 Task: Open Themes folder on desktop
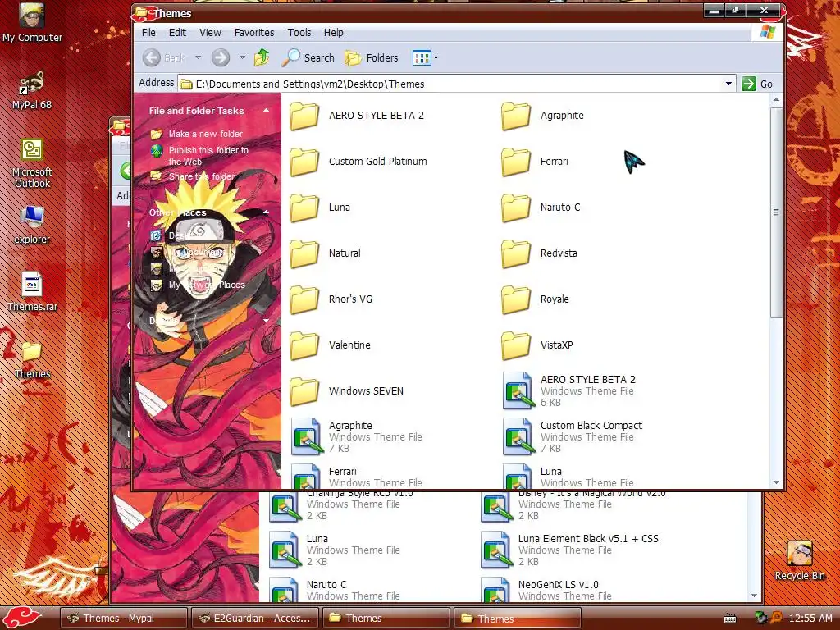[32, 360]
